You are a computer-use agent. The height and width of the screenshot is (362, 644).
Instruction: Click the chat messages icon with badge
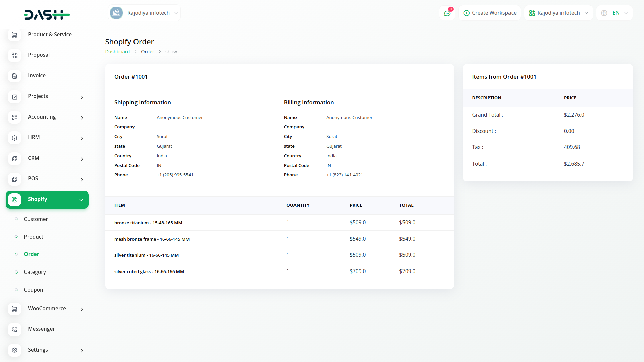447,13
